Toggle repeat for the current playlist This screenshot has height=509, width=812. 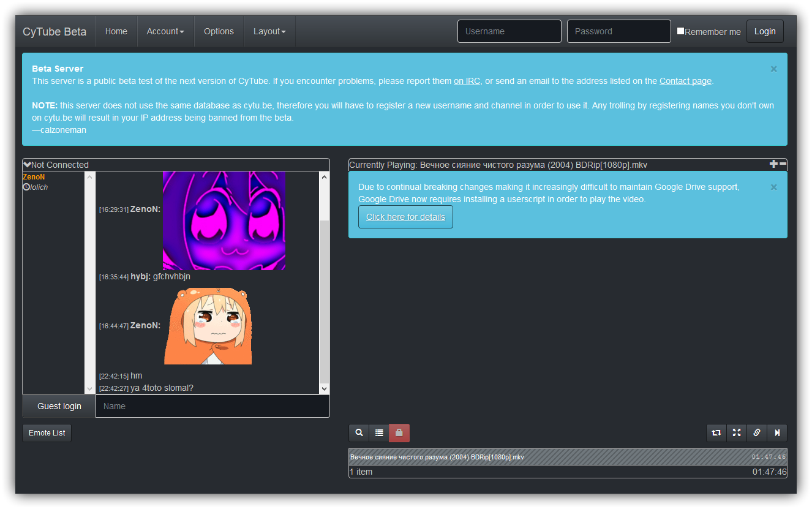pos(716,432)
